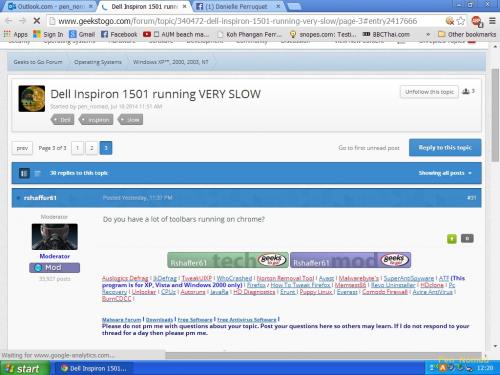Click the Inspiron tag

point(96,120)
